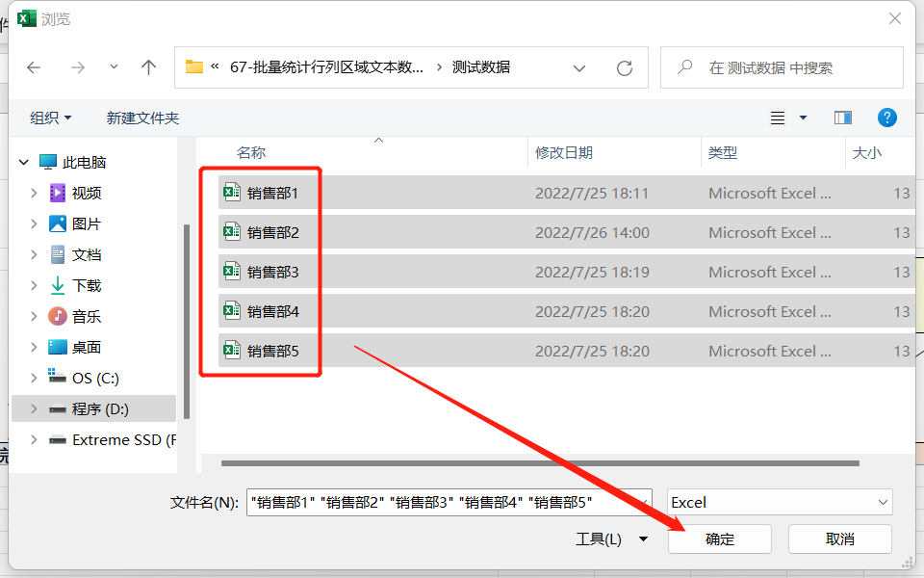The height and width of the screenshot is (578, 924).
Task: Expand the 程序 (D:) drive node
Action: tap(34, 408)
